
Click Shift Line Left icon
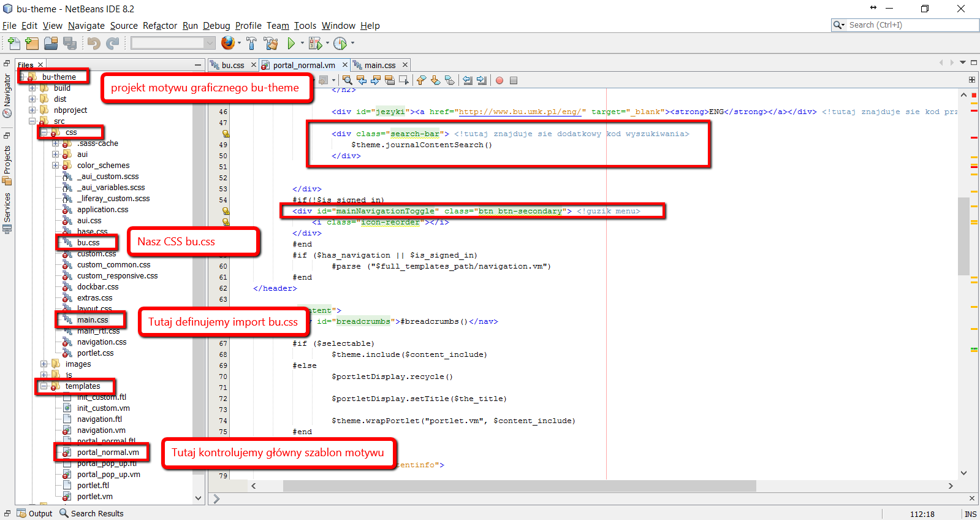point(468,80)
